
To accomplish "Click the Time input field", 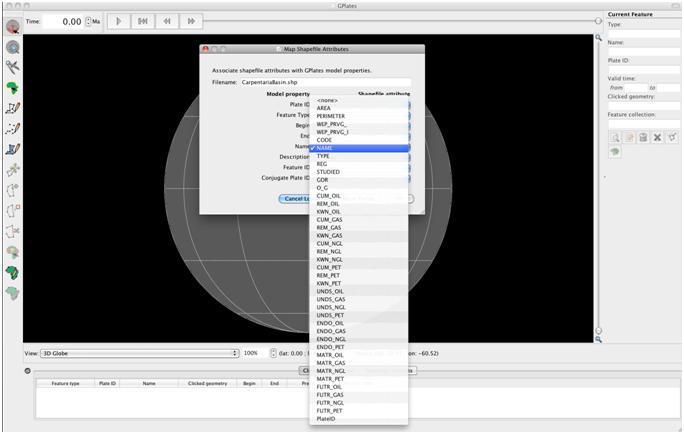I will coord(63,21).
